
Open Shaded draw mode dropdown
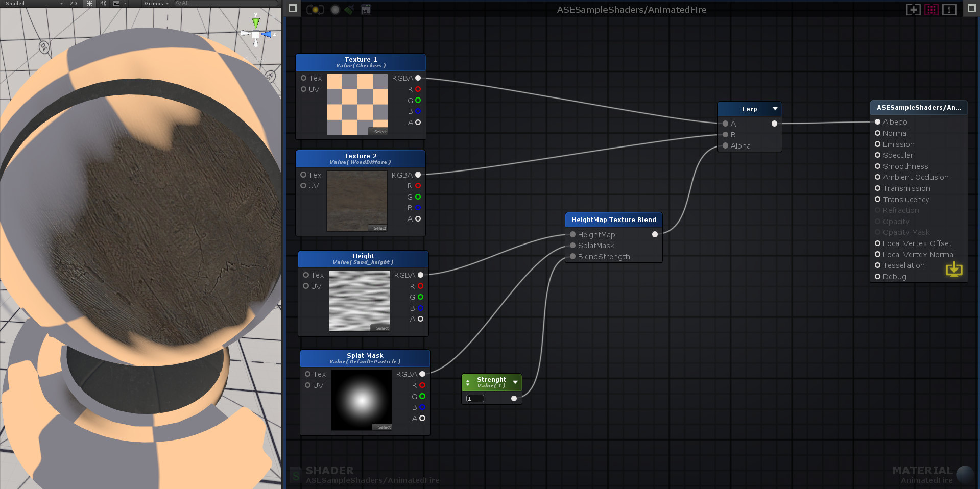(x=34, y=3)
